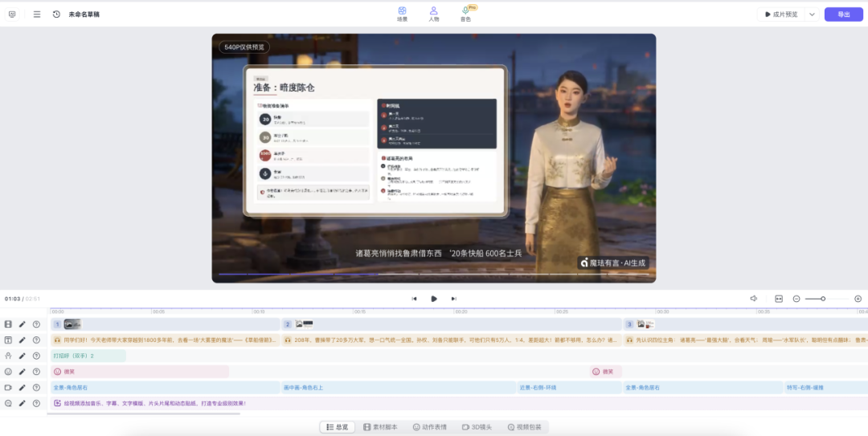Click the video packaging track icon

coord(8,403)
